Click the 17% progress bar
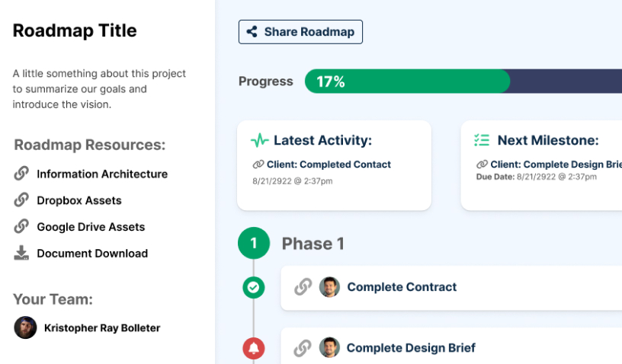The width and height of the screenshot is (622, 364). click(463, 81)
